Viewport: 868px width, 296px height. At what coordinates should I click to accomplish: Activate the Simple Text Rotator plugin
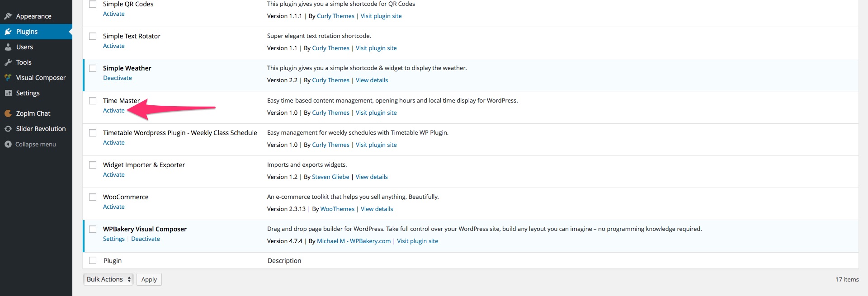click(x=114, y=46)
